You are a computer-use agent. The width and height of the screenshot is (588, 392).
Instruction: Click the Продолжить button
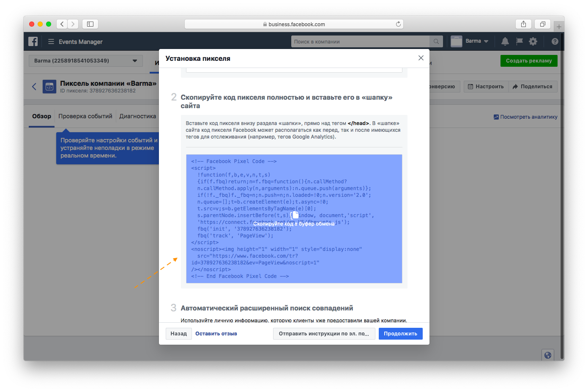pos(400,334)
